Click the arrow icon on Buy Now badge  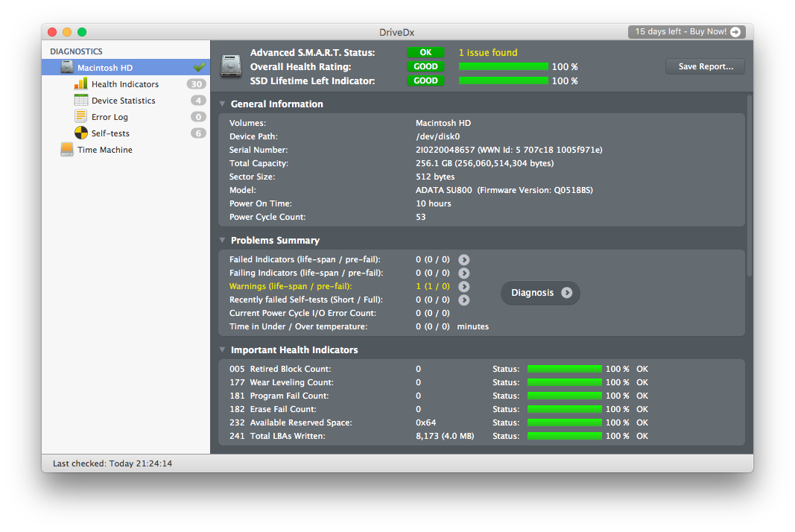click(735, 32)
